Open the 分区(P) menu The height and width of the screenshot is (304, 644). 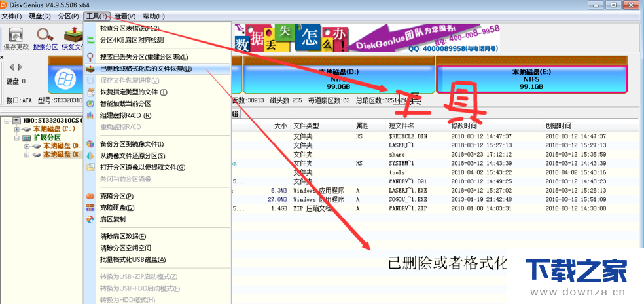(68, 16)
